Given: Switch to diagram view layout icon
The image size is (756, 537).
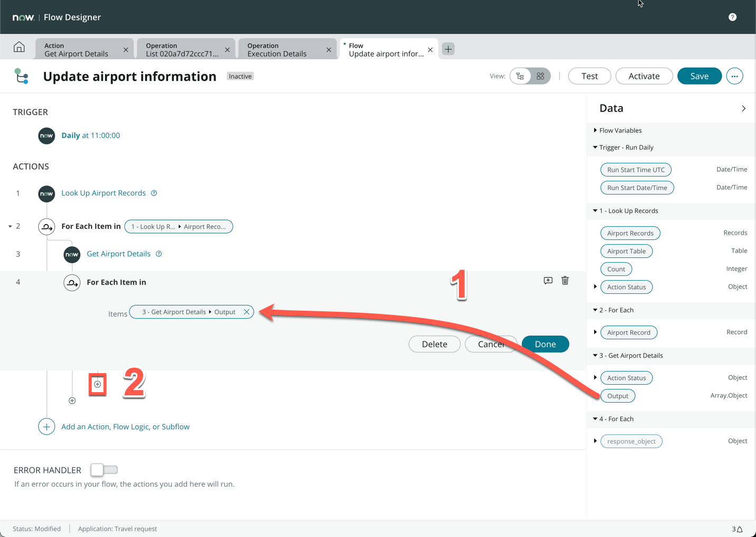Looking at the screenshot, I should coord(540,76).
